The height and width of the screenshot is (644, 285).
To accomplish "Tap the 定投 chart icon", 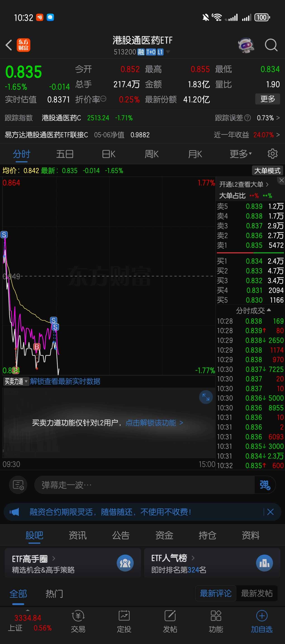I will [x=124, y=616].
